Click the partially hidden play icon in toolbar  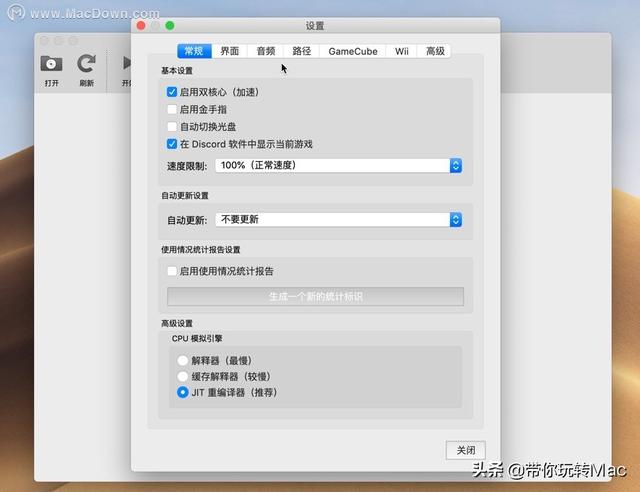point(127,64)
